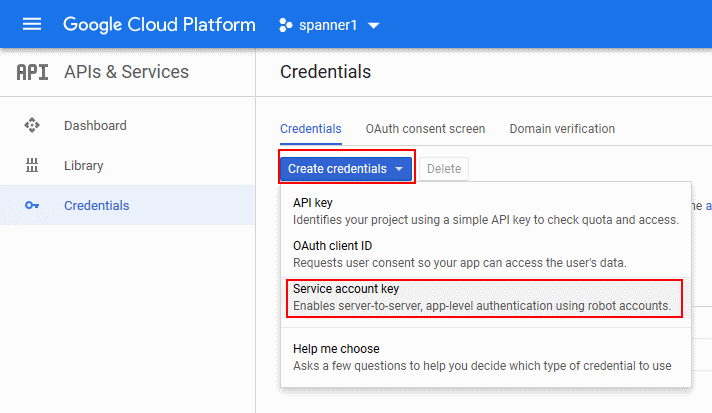Click the Dashboard icon in the sidebar
Screen dimensions: 712x413
[32, 126]
